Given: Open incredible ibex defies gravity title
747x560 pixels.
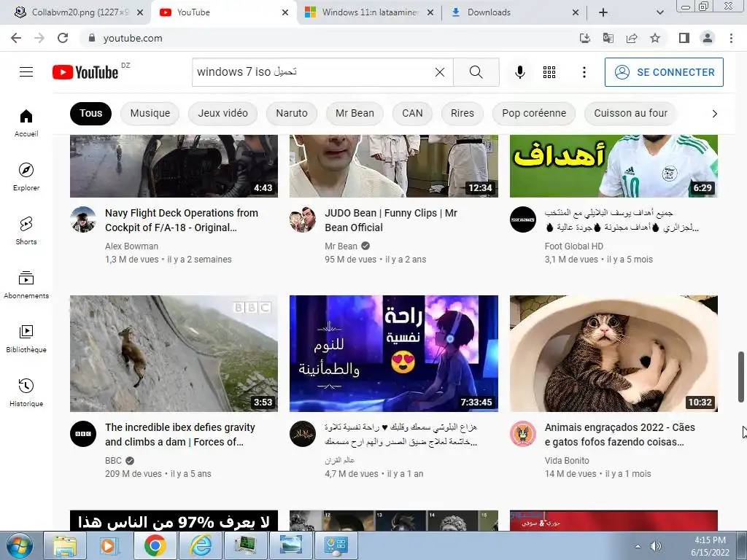Looking at the screenshot, I should (180, 435).
